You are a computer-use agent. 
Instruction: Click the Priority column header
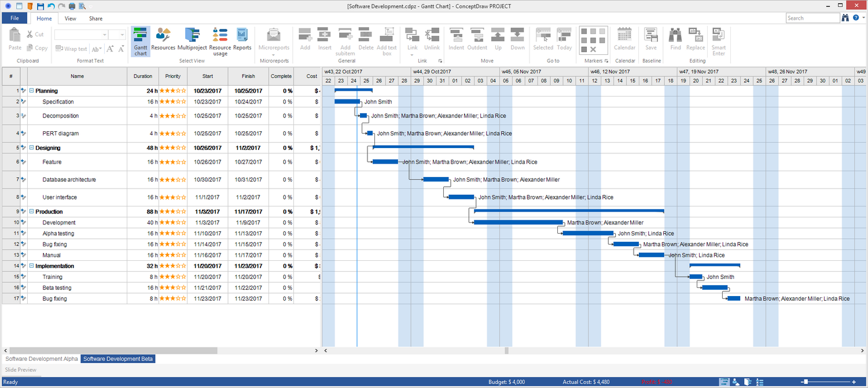(x=173, y=76)
